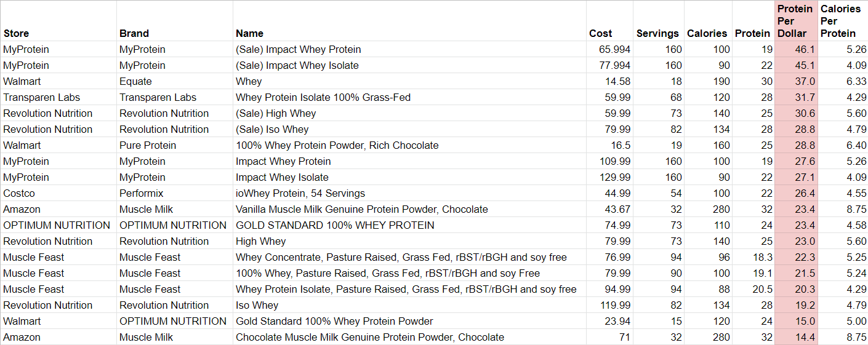Click the Protein Per Dollar header cell
The image size is (868, 345).
pos(796,21)
